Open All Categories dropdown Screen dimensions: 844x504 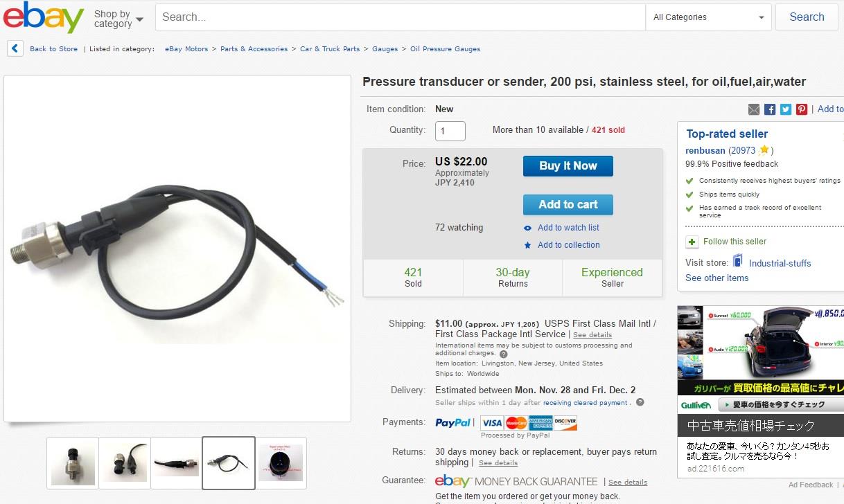[x=708, y=17]
